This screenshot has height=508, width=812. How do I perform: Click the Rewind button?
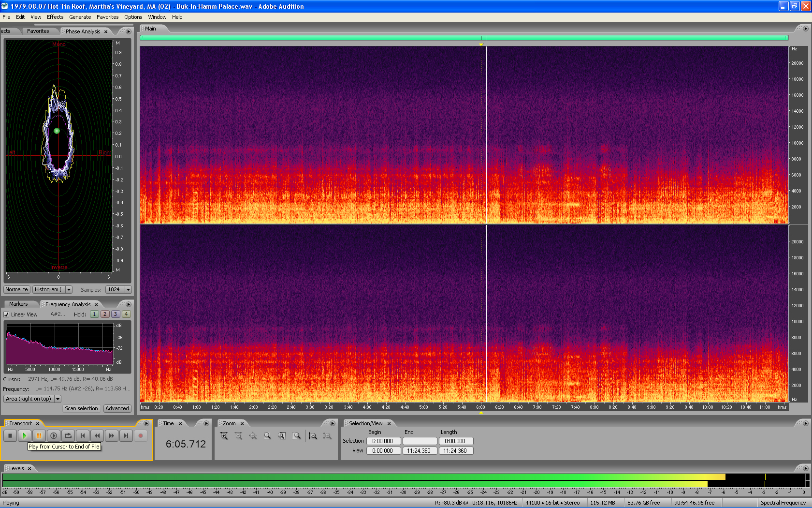coord(97,435)
